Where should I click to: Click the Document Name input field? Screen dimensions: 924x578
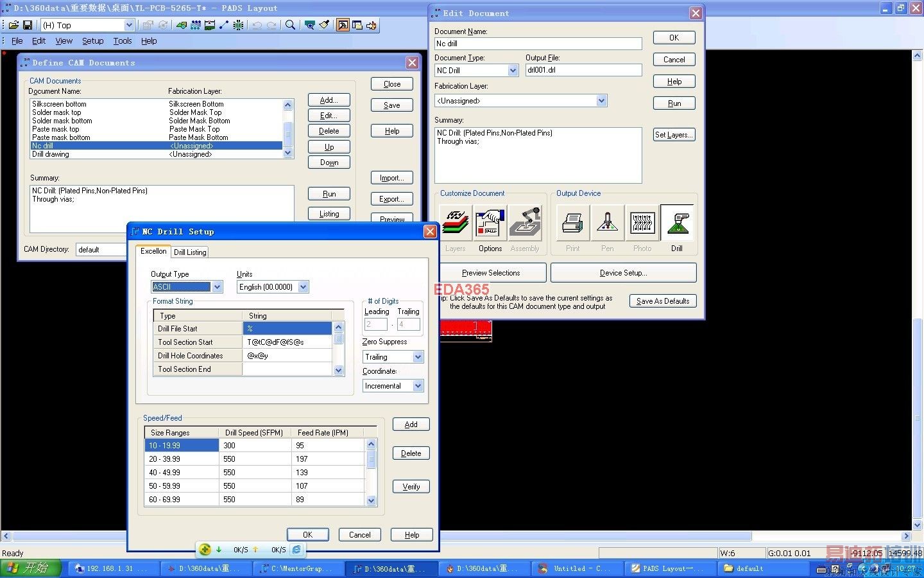pyautogui.click(x=538, y=44)
